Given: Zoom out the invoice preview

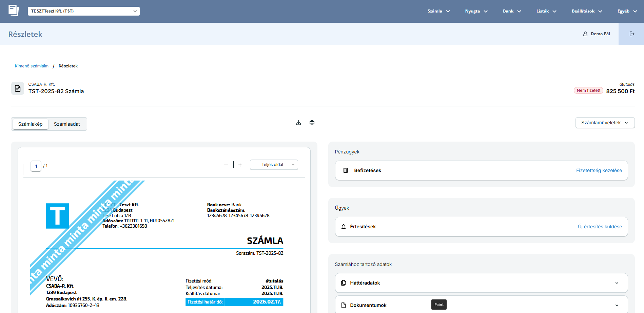Looking at the screenshot, I should tap(226, 165).
